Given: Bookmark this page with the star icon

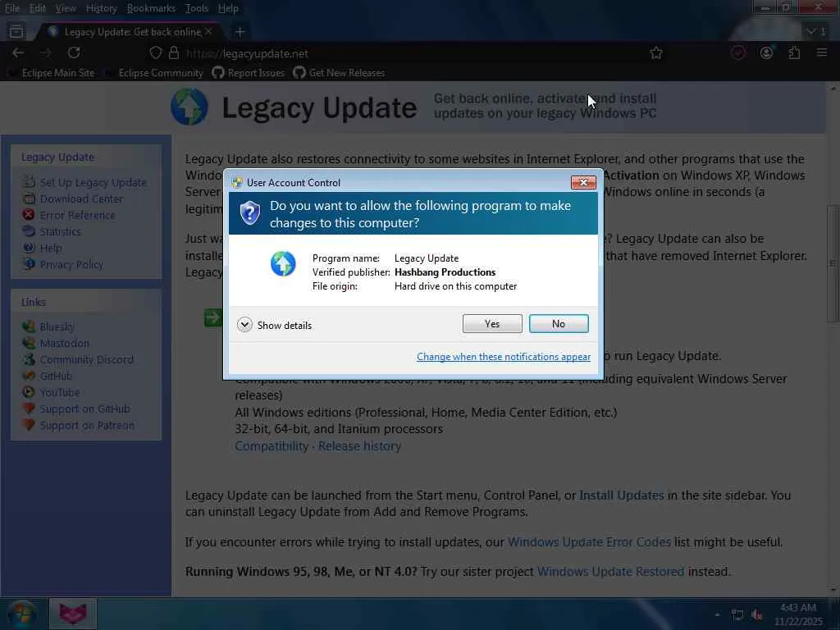Looking at the screenshot, I should pyautogui.click(x=655, y=53).
